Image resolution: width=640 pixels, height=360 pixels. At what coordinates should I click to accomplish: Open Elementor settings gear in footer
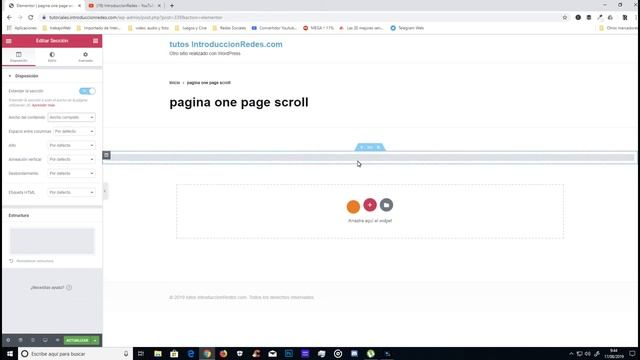(8, 340)
